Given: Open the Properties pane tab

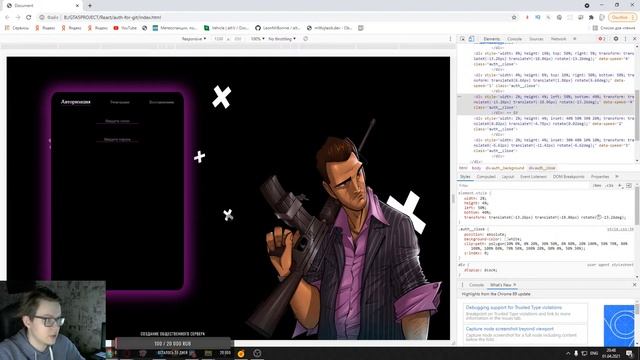Looking at the screenshot, I should click(x=600, y=177).
